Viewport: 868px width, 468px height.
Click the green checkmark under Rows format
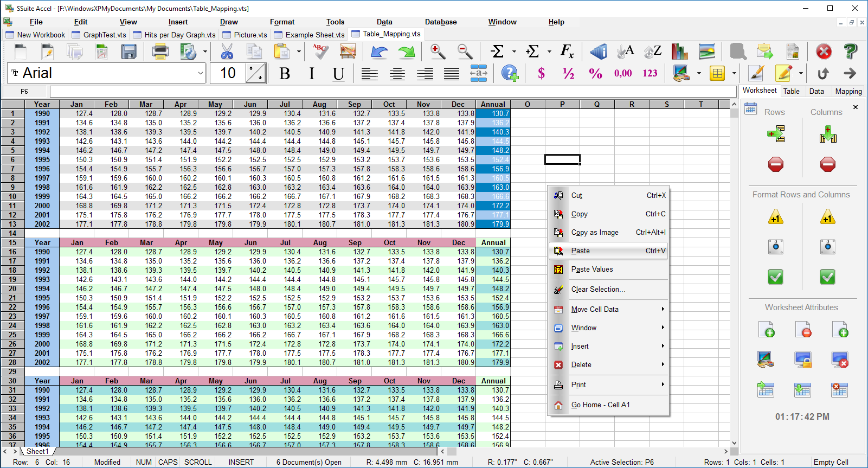776,277
